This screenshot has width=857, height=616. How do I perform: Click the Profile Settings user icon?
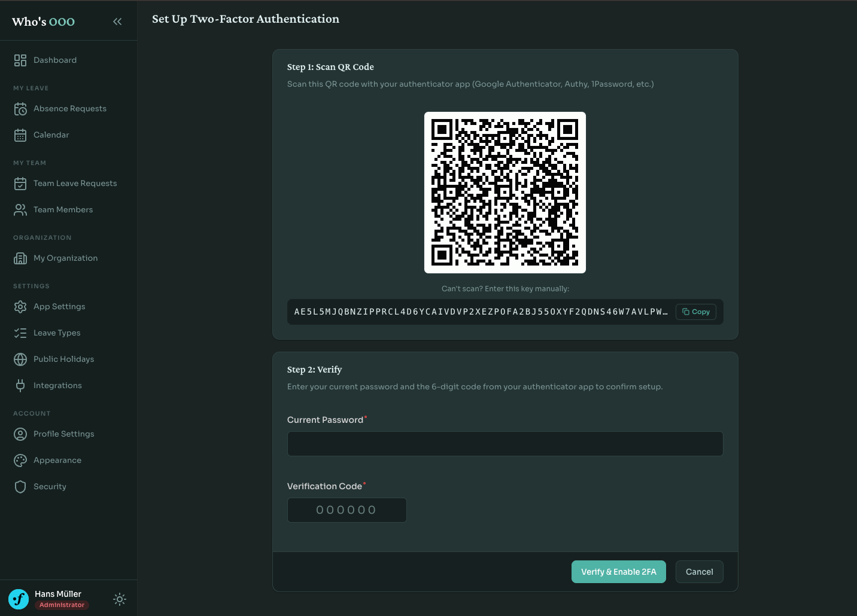tap(20, 434)
